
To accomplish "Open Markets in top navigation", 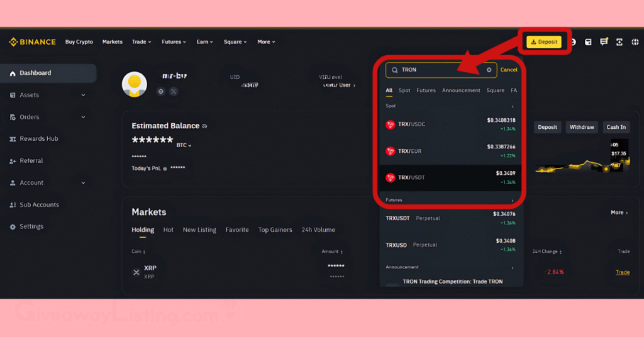I will (112, 42).
